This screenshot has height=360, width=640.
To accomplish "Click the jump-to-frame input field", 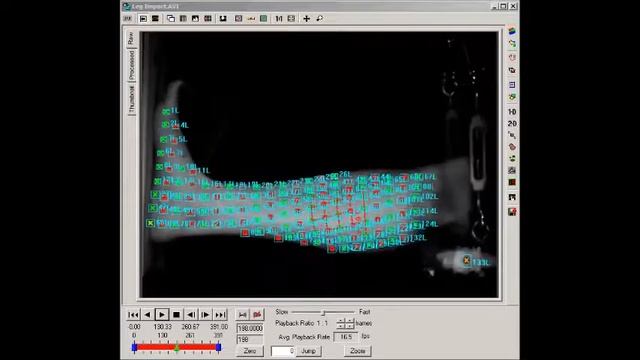I will click(x=282, y=351).
